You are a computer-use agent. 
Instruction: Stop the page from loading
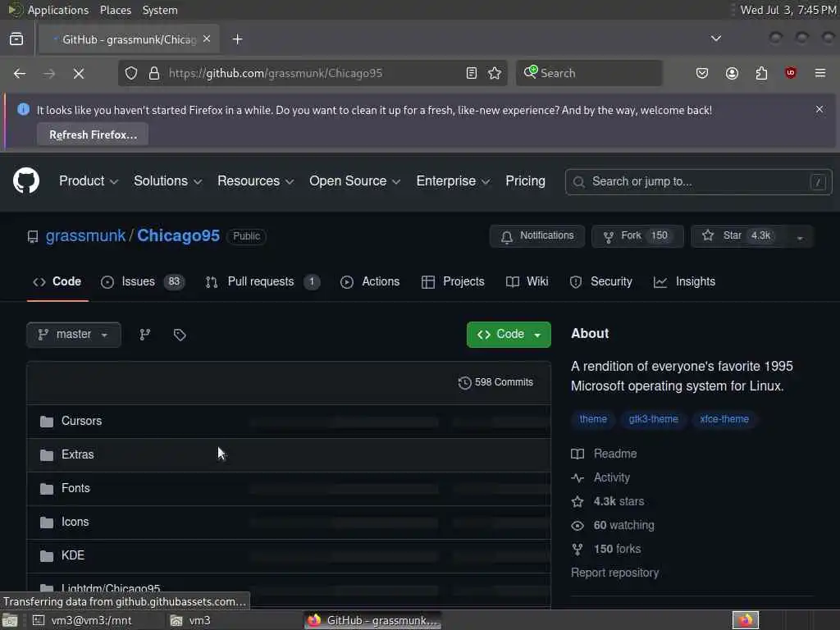(x=79, y=73)
